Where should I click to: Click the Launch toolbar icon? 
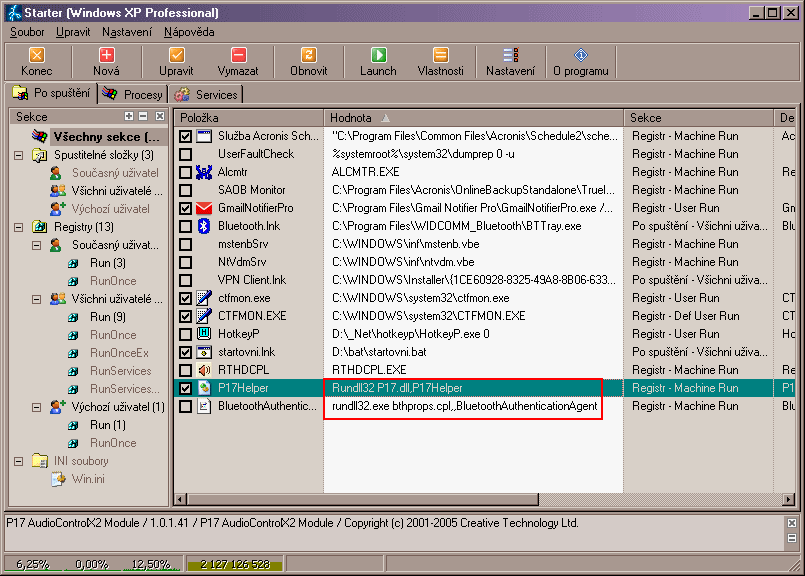378,55
